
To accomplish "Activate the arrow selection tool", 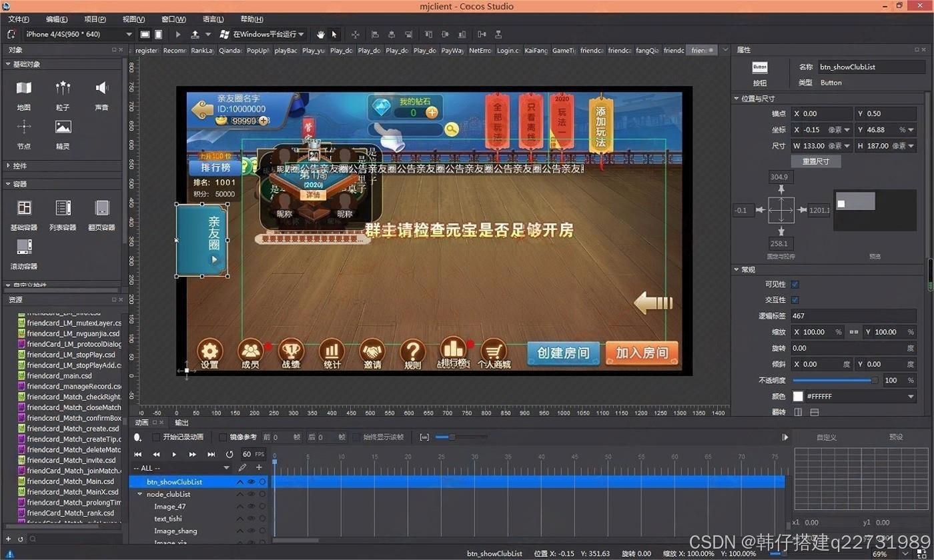I will [334, 34].
